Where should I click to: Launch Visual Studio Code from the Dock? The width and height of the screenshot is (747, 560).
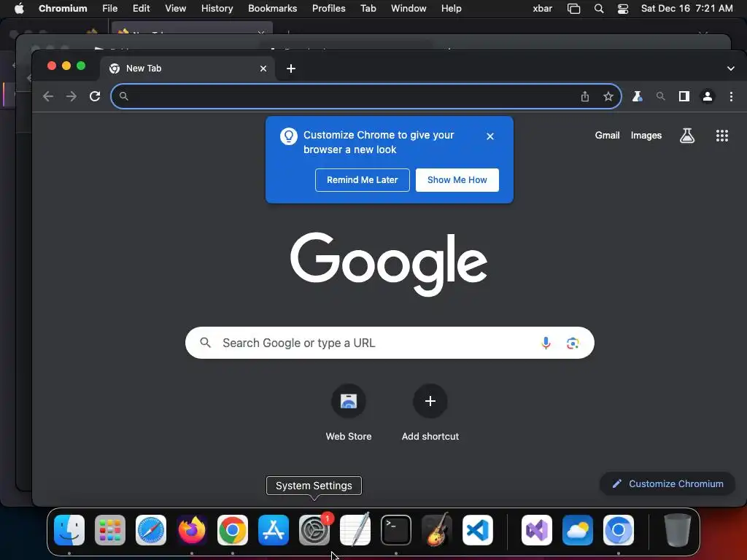pos(478,530)
